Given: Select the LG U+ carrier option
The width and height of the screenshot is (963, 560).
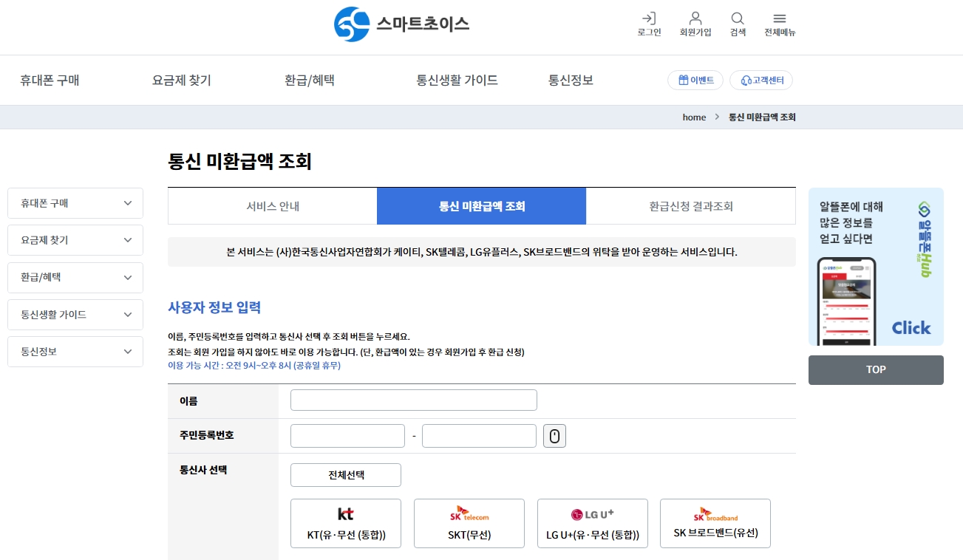Looking at the screenshot, I should [x=592, y=523].
